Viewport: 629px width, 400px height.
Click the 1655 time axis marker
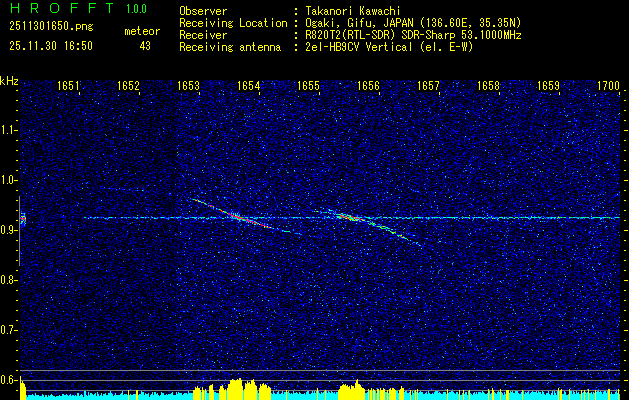308,86
